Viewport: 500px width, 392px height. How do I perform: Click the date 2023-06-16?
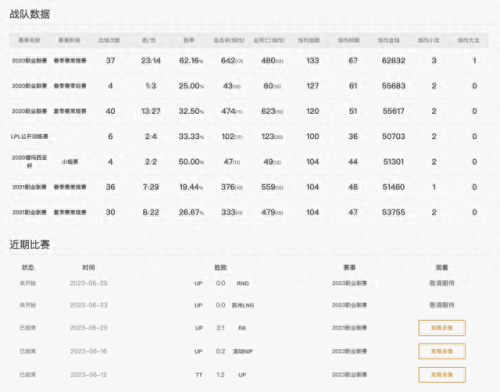(x=88, y=351)
